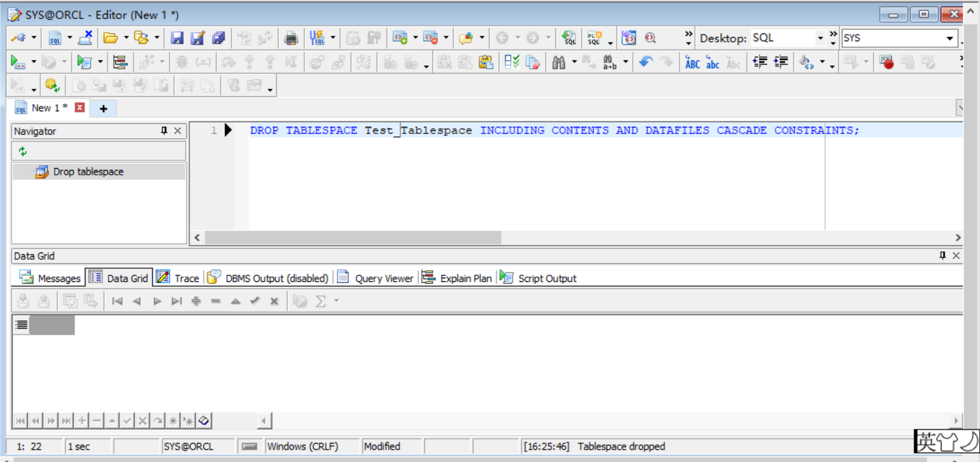Open the Desktop SQL dropdown

coord(820,38)
